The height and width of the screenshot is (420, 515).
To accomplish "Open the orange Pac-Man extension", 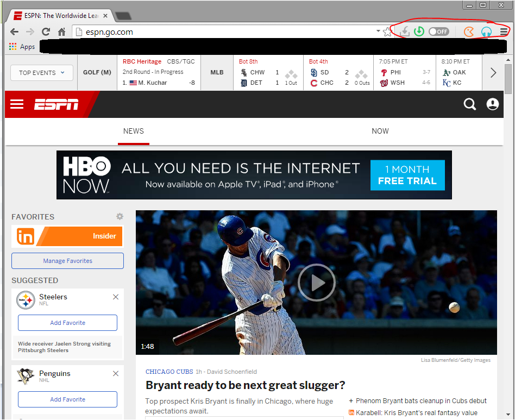I will (468, 32).
